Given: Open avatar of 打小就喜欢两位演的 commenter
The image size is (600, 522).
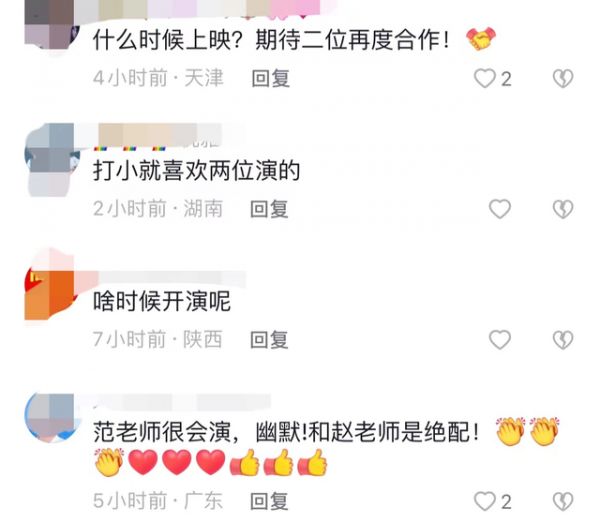Looking at the screenshot, I should coord(52,159).
